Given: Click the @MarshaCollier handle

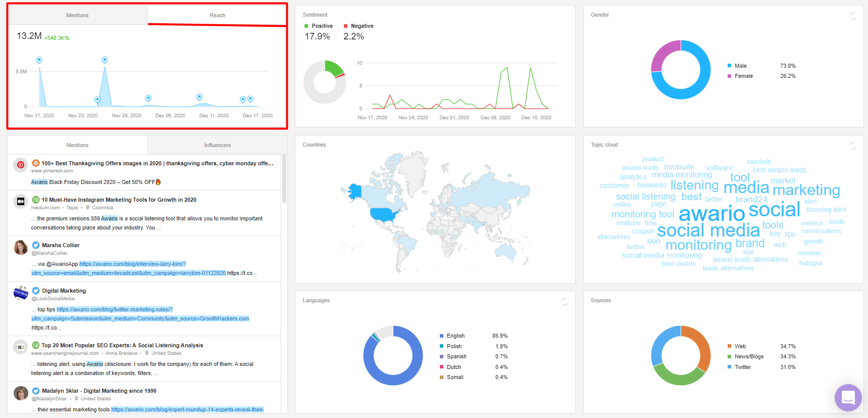Looking at the screenshot, I should [49, 253].
